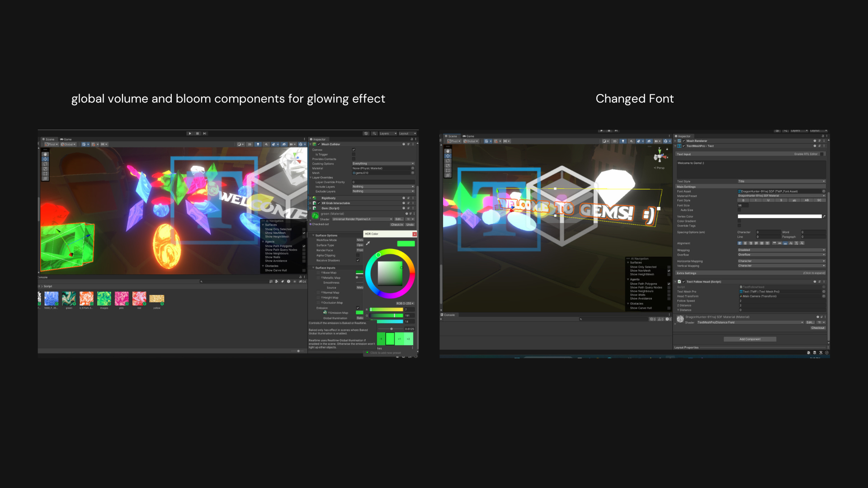This screenshot has width=868, height=488.
Task: Click undo history icon in left editor top bar
Action: pyautogui.click(x=366, y=133)
